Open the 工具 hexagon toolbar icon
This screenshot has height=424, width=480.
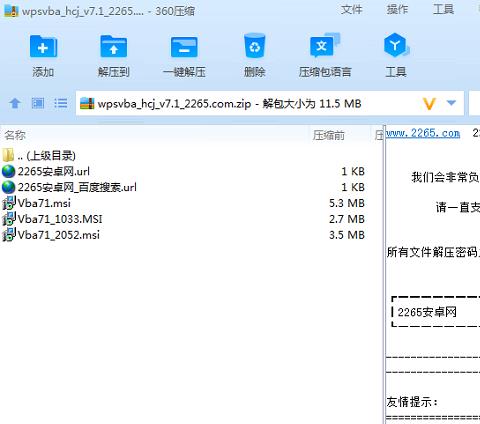[x=396, y=45]
